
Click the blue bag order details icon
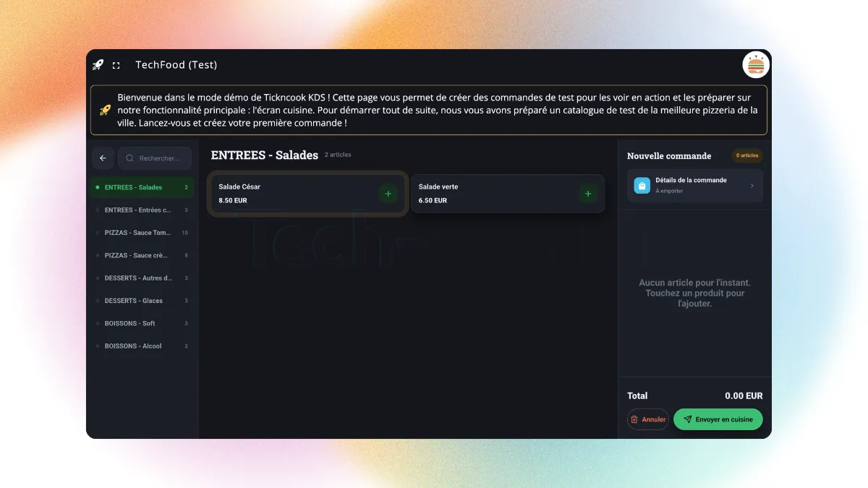[642, 186]
